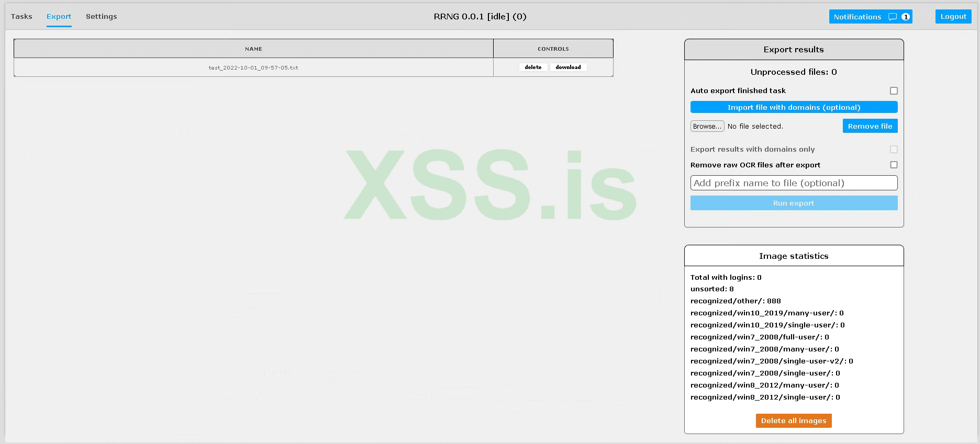Enable Auto export finished task checkbox
This screenshot has height=444, width=980.
point(894,91)
